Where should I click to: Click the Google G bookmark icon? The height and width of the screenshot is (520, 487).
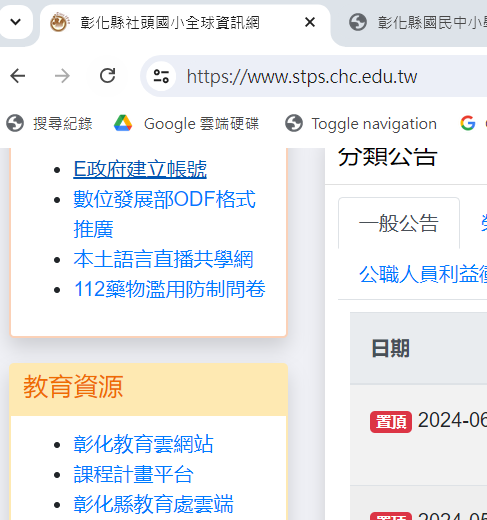pyautogui.click(x=468, y=123)
